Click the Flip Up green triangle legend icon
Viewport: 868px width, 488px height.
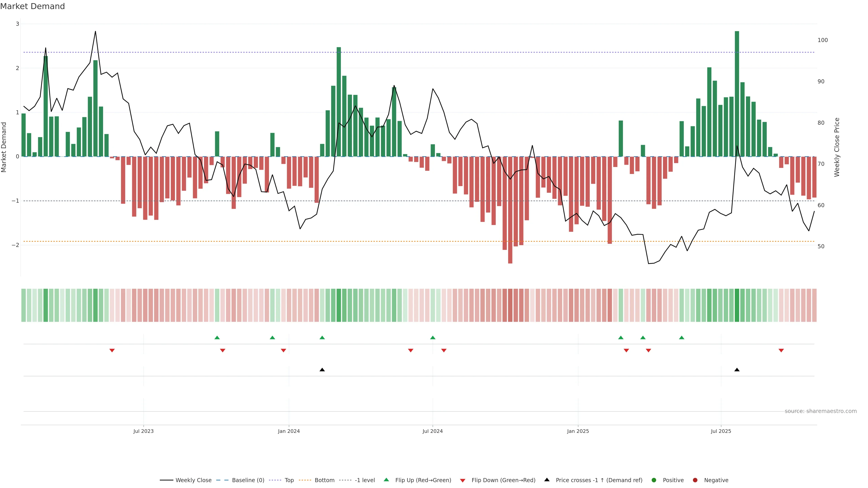pos(386,480)
